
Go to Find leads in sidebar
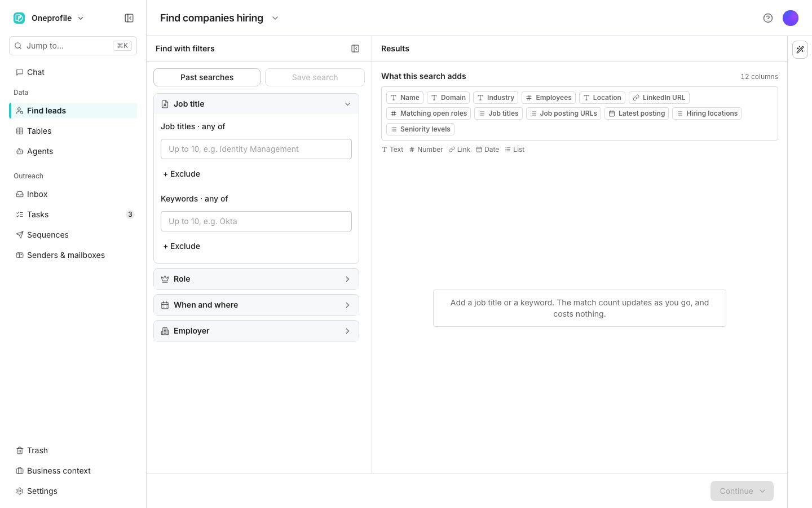pos(73,111)
